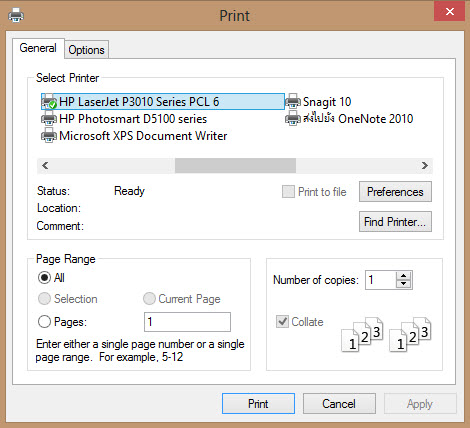
Task: Click the printer icon in the title bar
Action: (x=16, y=15)
